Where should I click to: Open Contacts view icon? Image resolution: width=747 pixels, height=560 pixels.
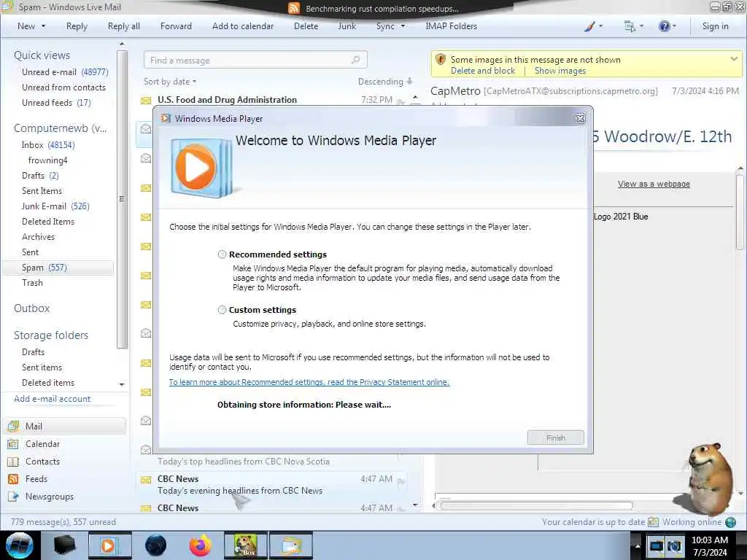(13, 462)
